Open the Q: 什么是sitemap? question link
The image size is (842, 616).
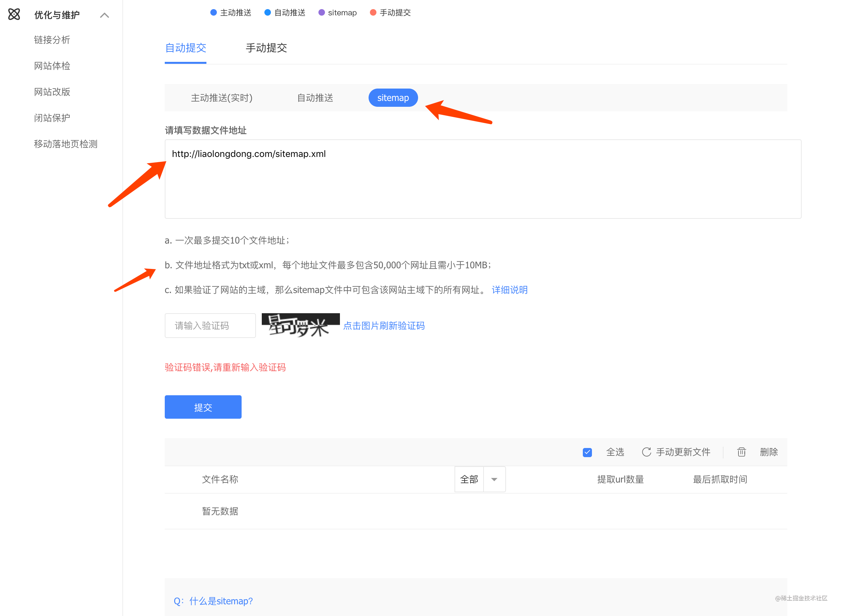coord(213,601)
